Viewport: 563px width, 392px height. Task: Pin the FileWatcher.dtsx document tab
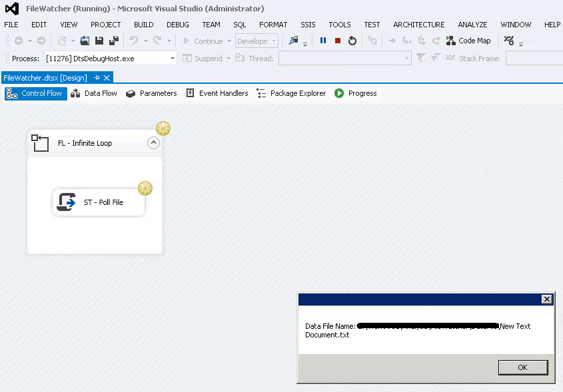[97, 78]
